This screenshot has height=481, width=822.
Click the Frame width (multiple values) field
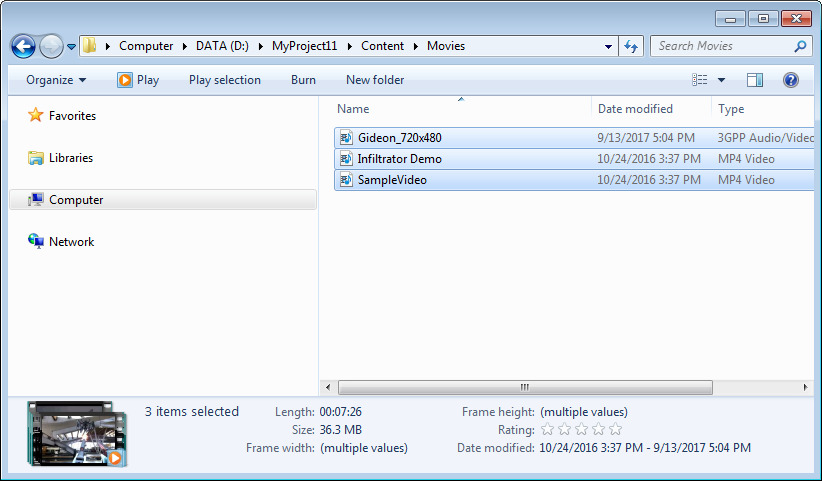point(364,448)
